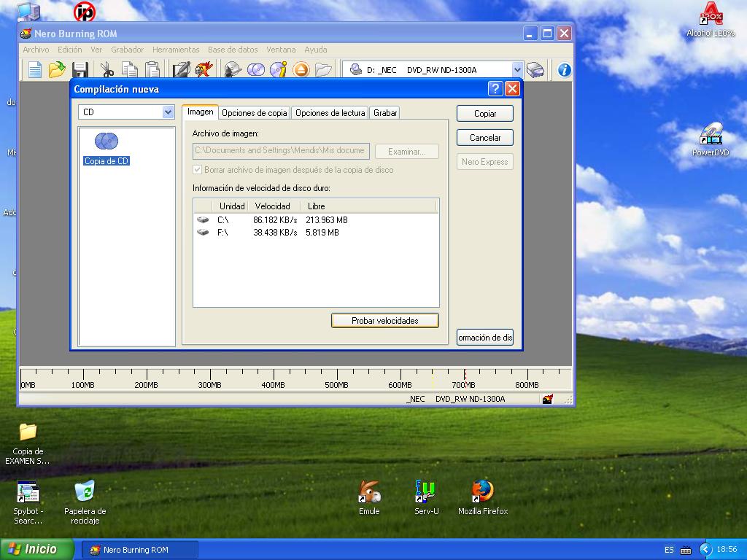Screen dimensions: 747x560
Task: Toggle Borrar archivo de imagen checkbox
Action: 197,170
